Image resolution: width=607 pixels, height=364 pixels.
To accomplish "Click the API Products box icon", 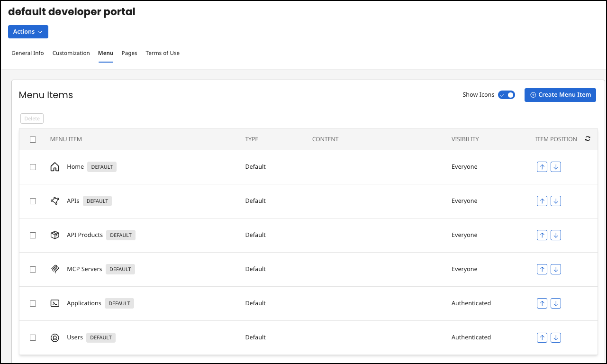I will pyautogui.click(x=55, y=235).
